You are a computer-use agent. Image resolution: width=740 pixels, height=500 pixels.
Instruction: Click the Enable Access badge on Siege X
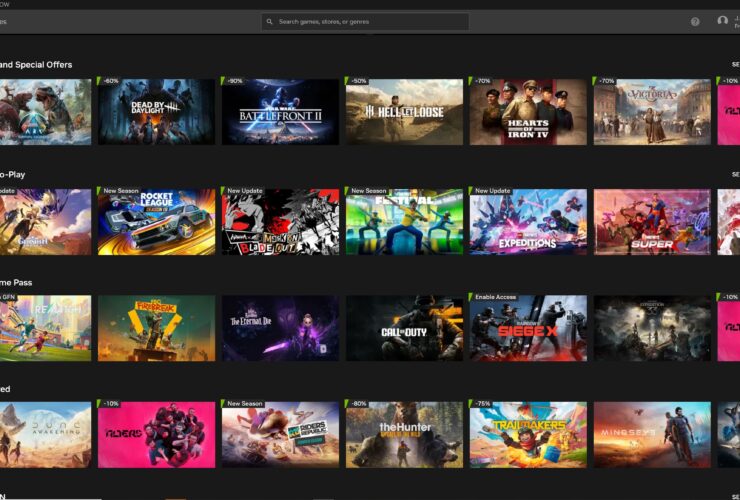pos(494,297)
